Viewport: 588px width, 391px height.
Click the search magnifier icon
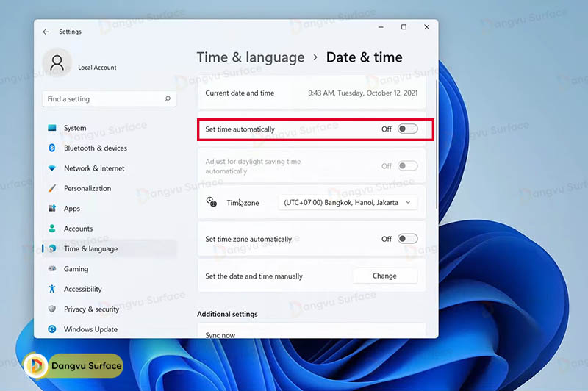coord(168,99)
